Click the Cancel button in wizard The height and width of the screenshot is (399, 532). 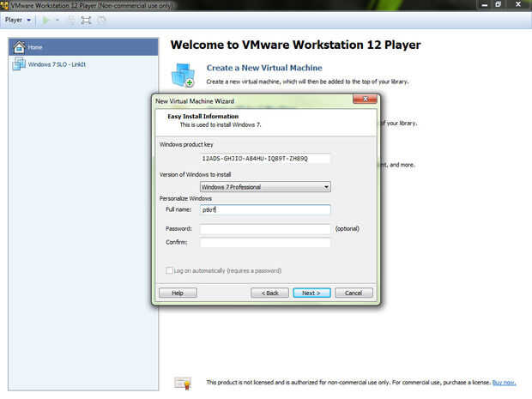(354, 293)
